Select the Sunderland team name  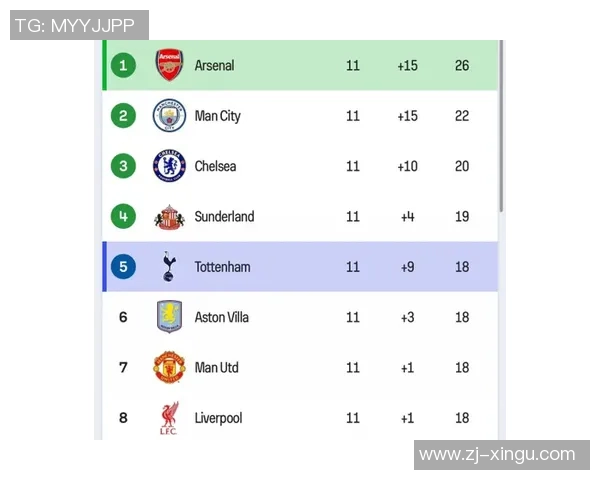[224, 217]
